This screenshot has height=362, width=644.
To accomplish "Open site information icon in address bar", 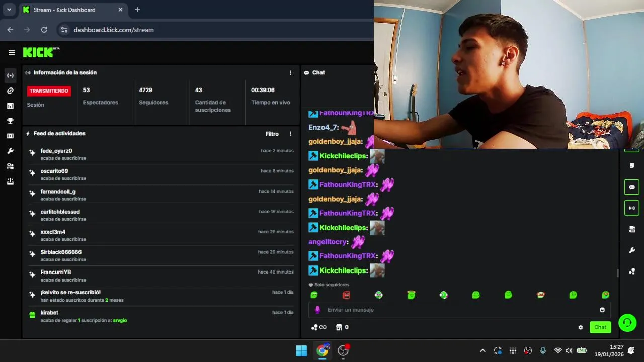I will pos(64,30).
